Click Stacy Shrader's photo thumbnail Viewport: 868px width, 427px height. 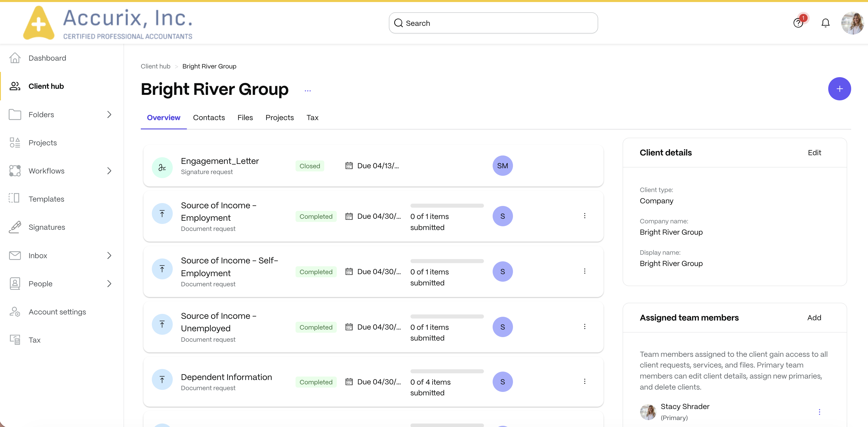click(648, 412)
